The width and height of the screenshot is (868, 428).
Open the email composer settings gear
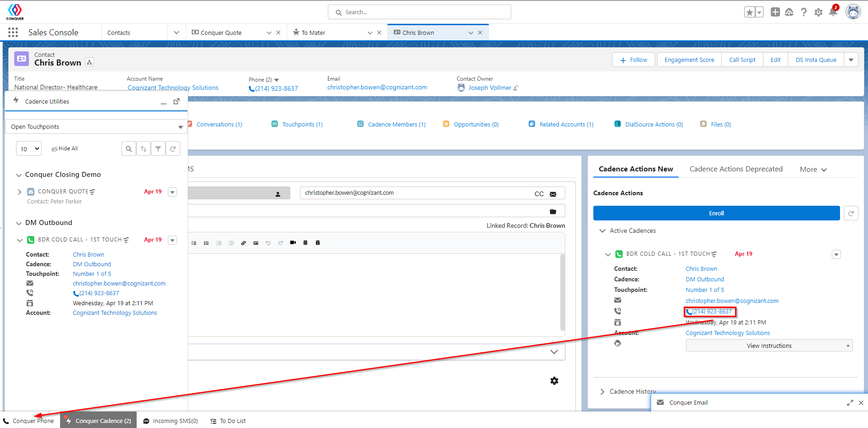point(554,381)
